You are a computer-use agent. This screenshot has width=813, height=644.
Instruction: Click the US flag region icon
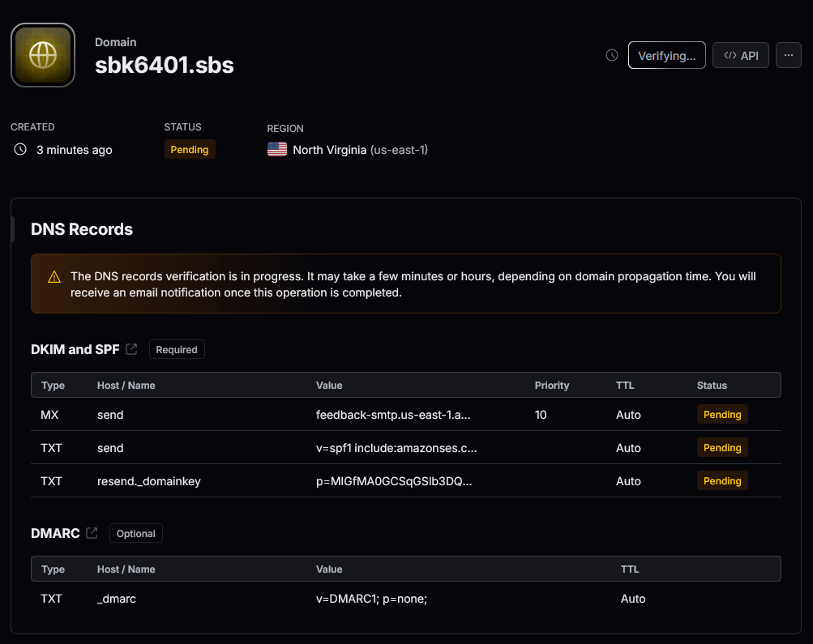[277, 149]
